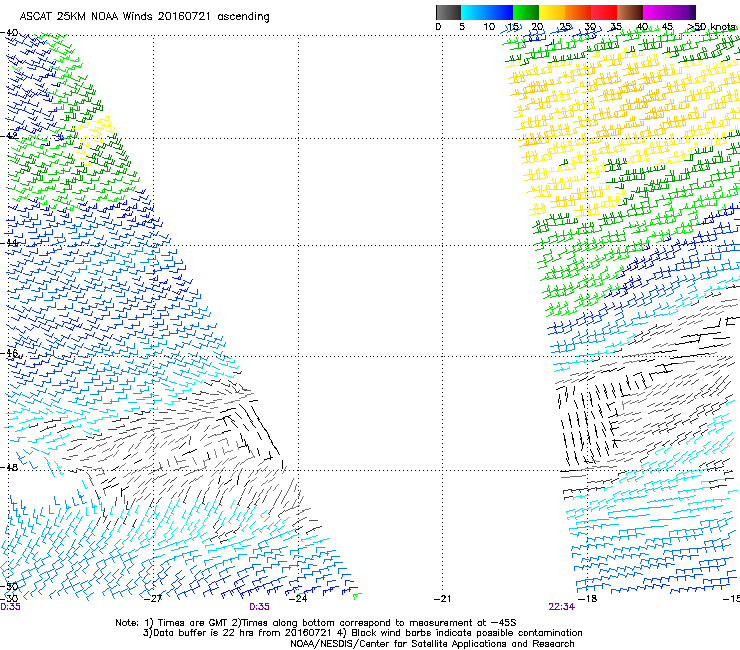
Task: Click the title 'ASCAT 25KM NOAA Winds 20160721 ascending'
Action: click(x=144, y=17)
